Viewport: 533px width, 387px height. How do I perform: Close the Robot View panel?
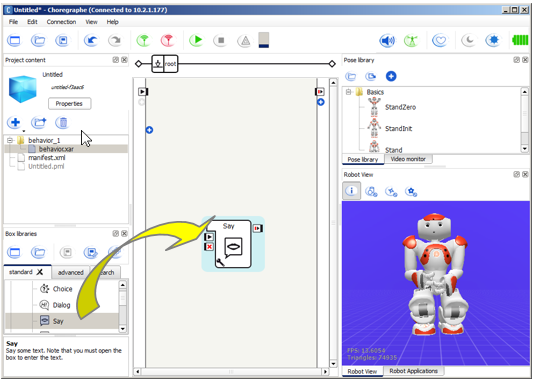[525, 174]
